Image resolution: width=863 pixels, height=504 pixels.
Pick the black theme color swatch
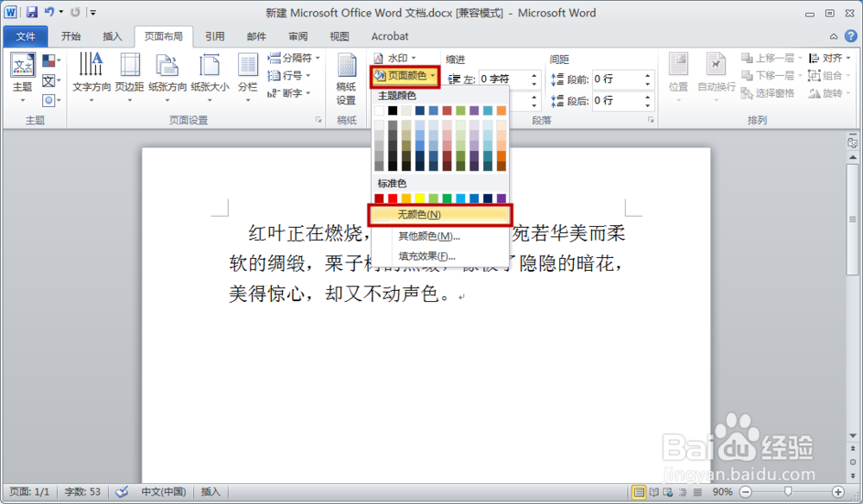[x=393, y=110]
